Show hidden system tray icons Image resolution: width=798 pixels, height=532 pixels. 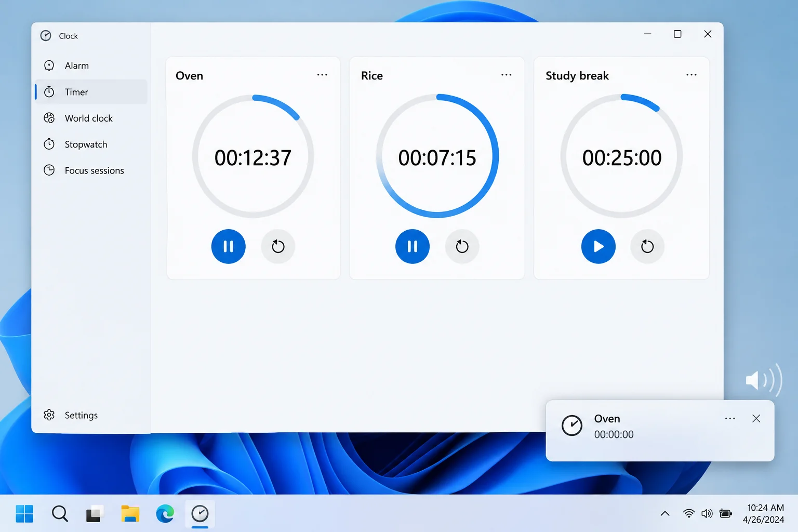pyautogui.click(x=665, y=514)
